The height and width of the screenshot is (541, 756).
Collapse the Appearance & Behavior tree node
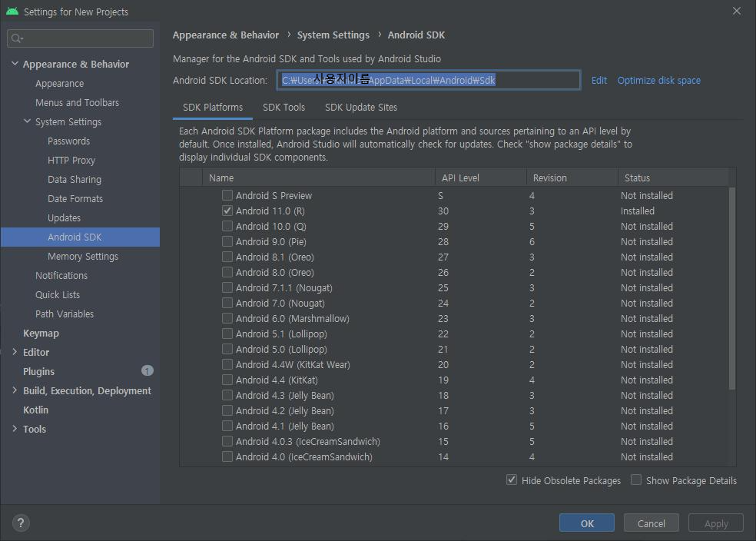tap(15, 64)
